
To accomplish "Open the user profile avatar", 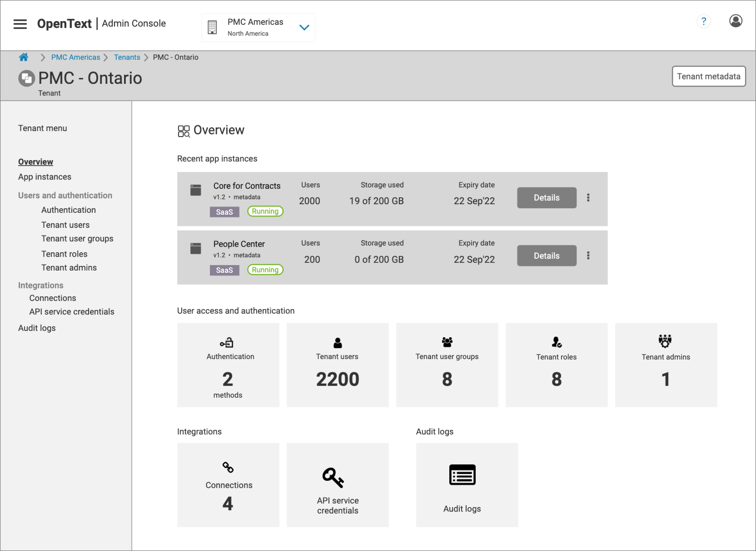I will [736, 21].
